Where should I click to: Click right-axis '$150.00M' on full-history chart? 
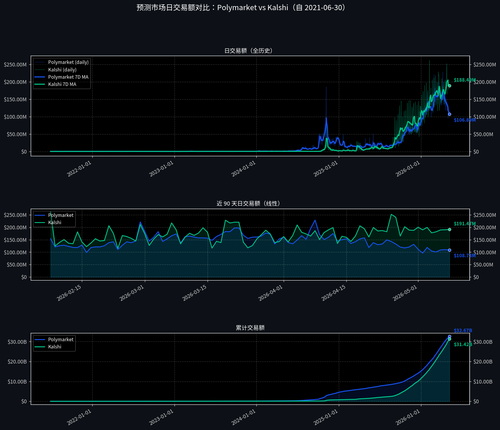485,99
